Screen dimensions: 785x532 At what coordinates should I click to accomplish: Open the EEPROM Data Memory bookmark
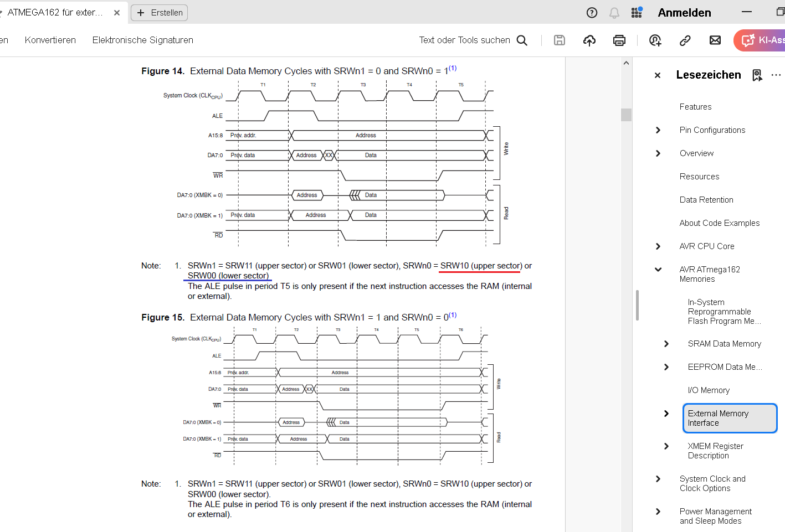tap(725, 367)
